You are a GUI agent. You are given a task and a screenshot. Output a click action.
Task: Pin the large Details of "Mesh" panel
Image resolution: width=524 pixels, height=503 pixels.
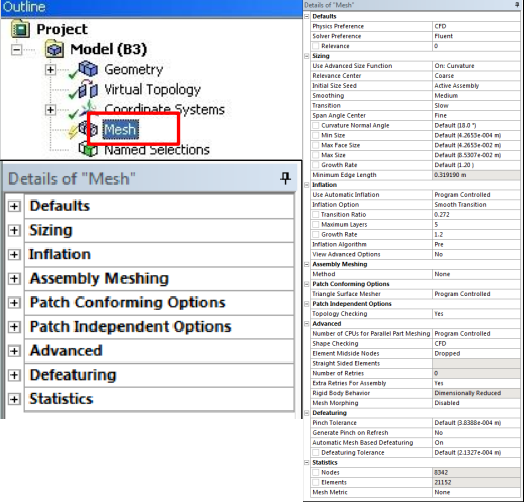(285, 178)
